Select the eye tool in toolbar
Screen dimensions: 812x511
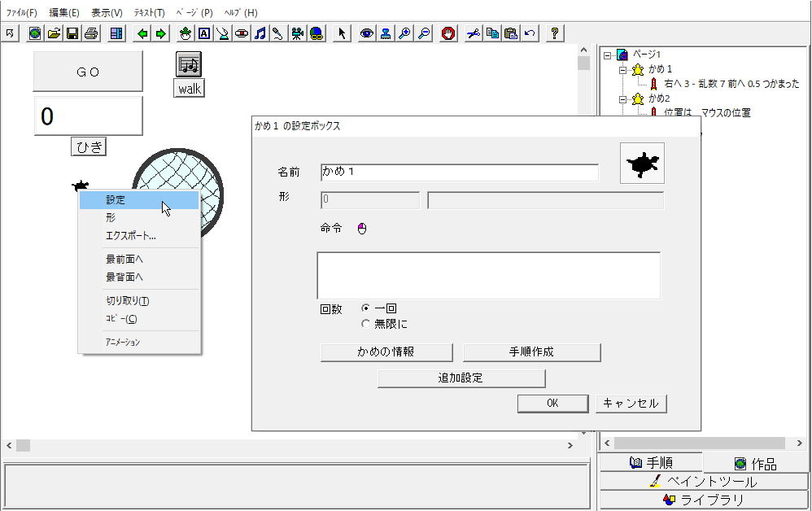point(367,33)
